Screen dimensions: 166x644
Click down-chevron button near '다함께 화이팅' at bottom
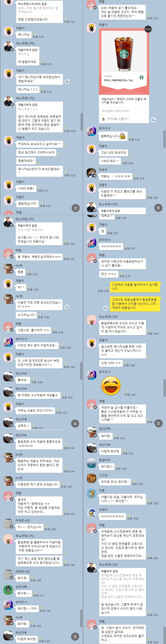(75, 636)
